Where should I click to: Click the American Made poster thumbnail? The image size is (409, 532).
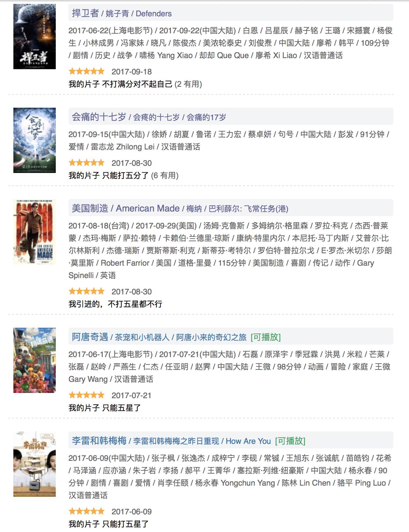click(x=35, y=232)
